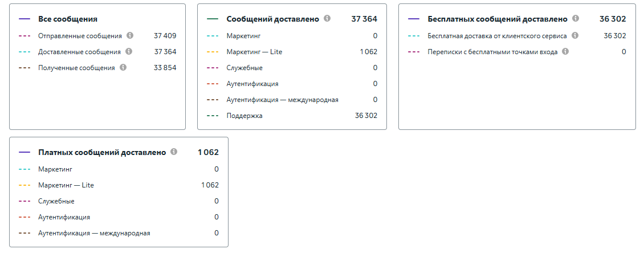This screenshot has width=644, height=257.
Task: Click info icon next to Сообщений доставлено heading
Action: point(327,19)
